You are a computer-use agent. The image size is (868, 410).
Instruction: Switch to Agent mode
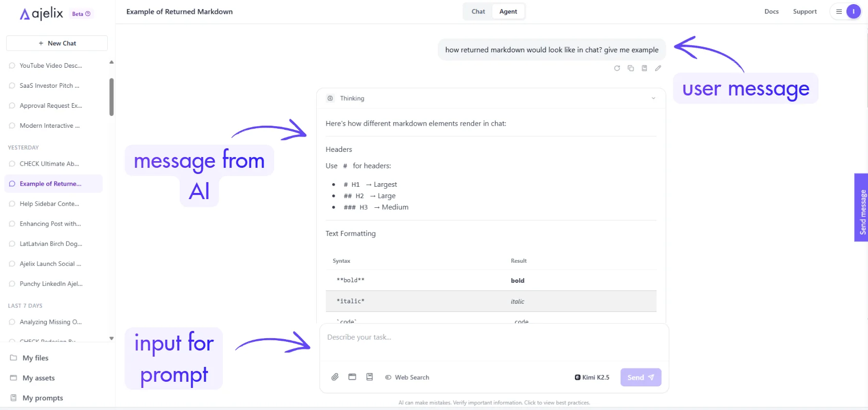508,12
